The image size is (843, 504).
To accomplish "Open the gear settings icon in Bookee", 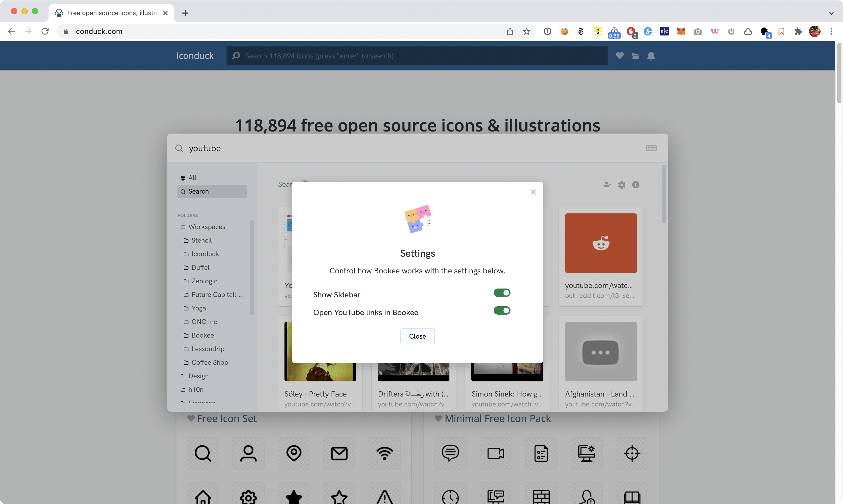I will click(x=621, y=185).
